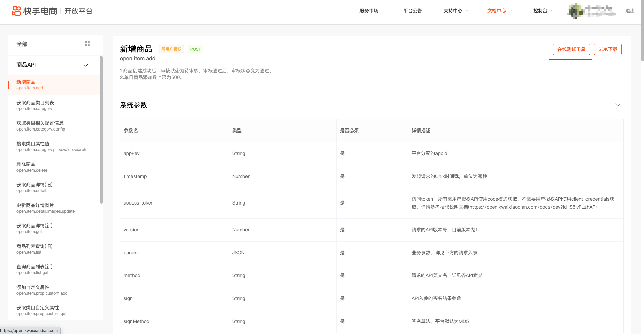Open 控制台 in top navigation
This screenshot has width=644, height=334.
point(540,11)
